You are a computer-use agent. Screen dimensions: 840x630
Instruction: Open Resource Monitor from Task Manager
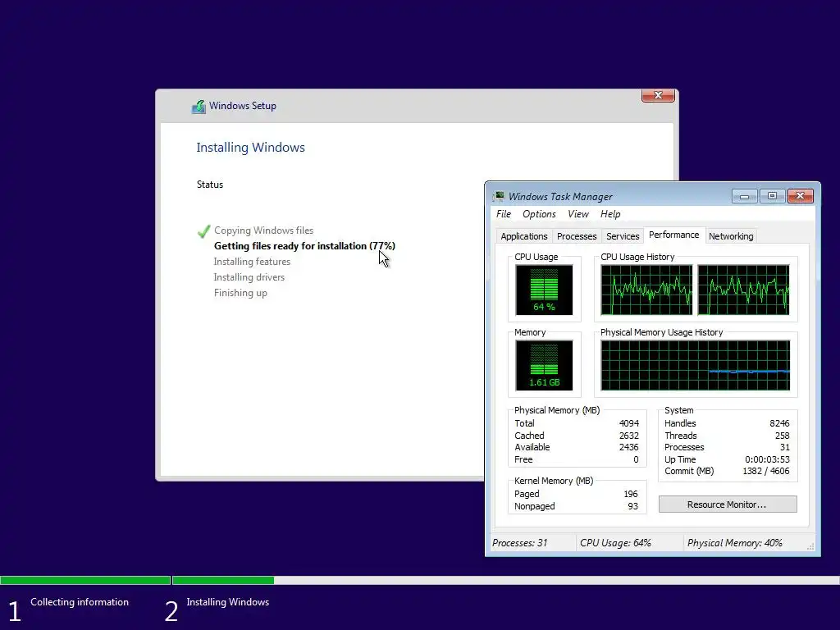click(728, 504)
